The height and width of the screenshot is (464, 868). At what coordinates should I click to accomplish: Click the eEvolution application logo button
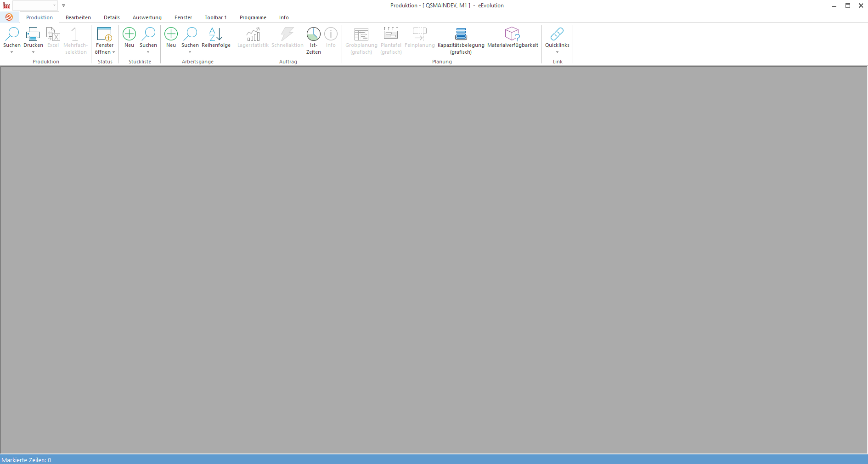[x=9, y=17]
